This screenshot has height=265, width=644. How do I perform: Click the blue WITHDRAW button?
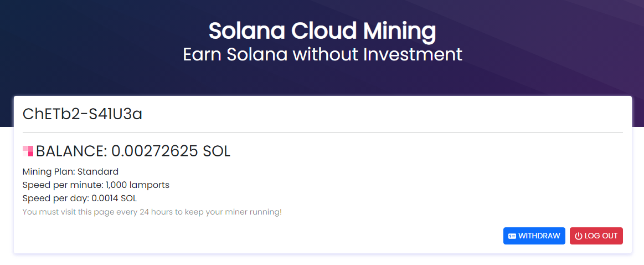(534, 236)
